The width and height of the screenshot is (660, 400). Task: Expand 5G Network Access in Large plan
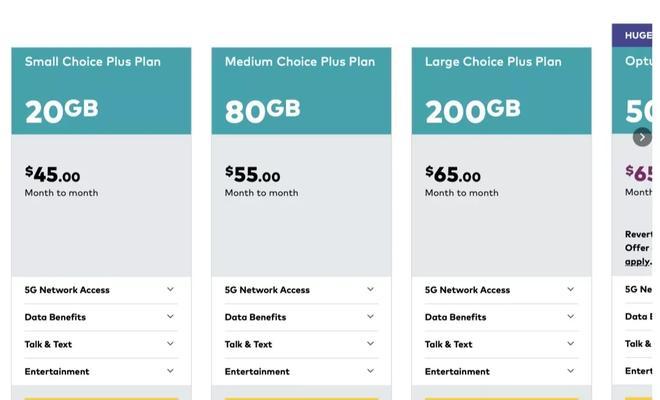501,290
